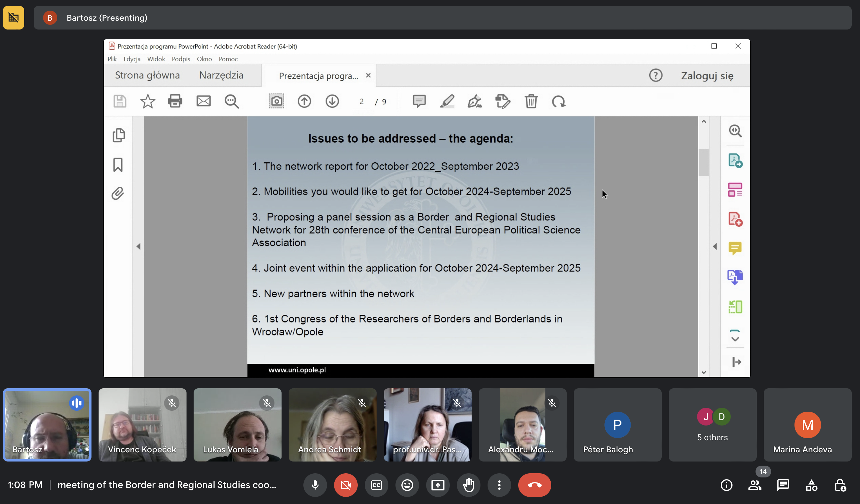Turn on camera red button
The width and height of the screenshot is (860, 504).
pos(346,485)
